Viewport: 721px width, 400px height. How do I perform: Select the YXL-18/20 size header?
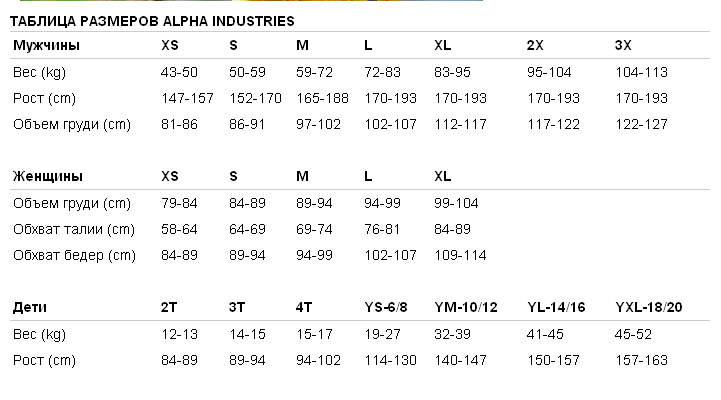648,307
